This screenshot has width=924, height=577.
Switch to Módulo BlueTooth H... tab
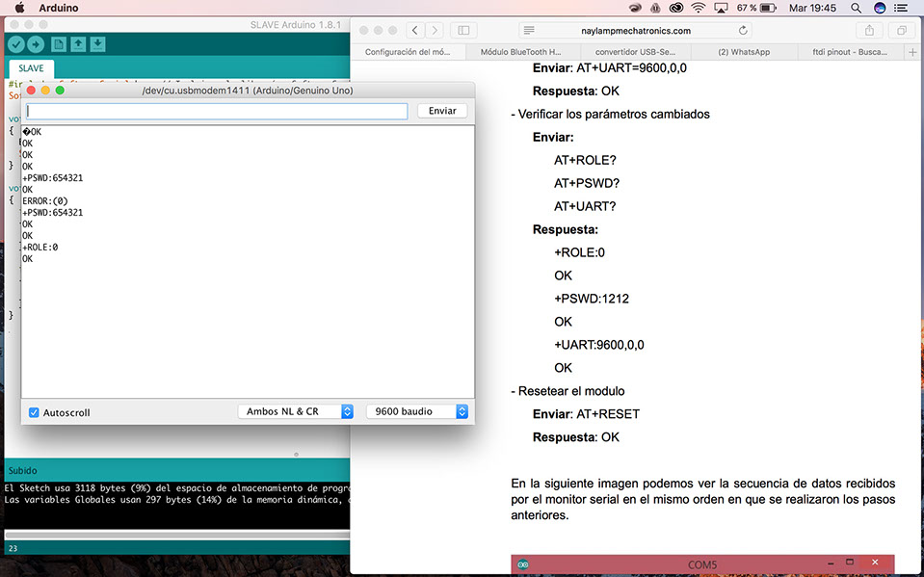pos(520,52)
